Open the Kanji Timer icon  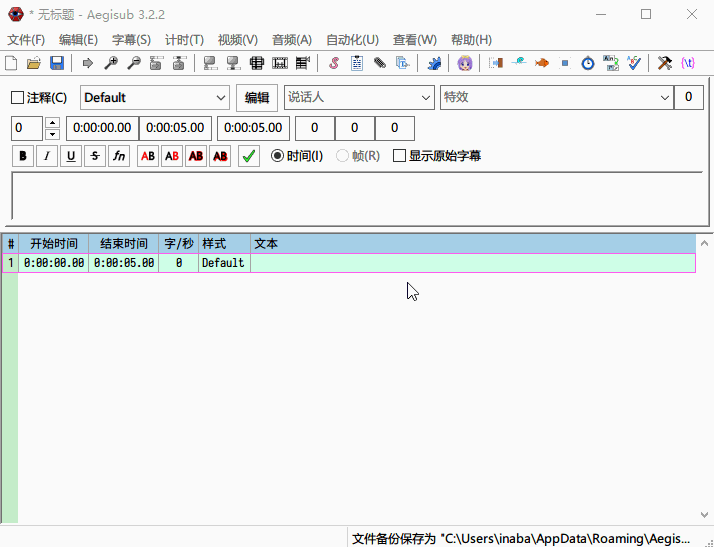611,63
